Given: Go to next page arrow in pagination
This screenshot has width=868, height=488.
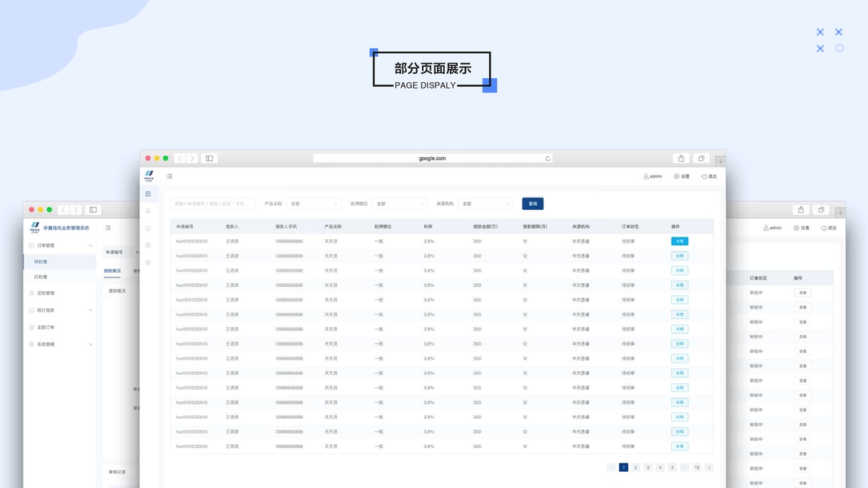Looking at the screenshot, I should coord(709,468).
